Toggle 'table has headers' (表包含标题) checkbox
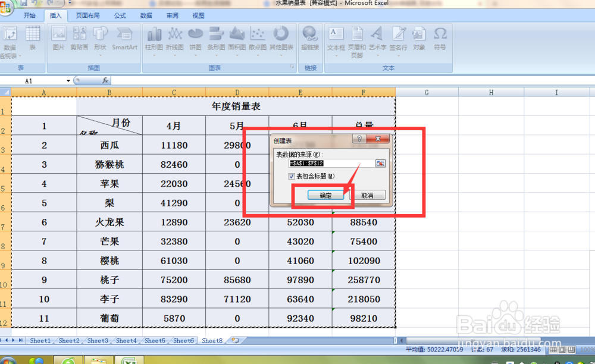The image size is (595, 364). click(292, 176)
